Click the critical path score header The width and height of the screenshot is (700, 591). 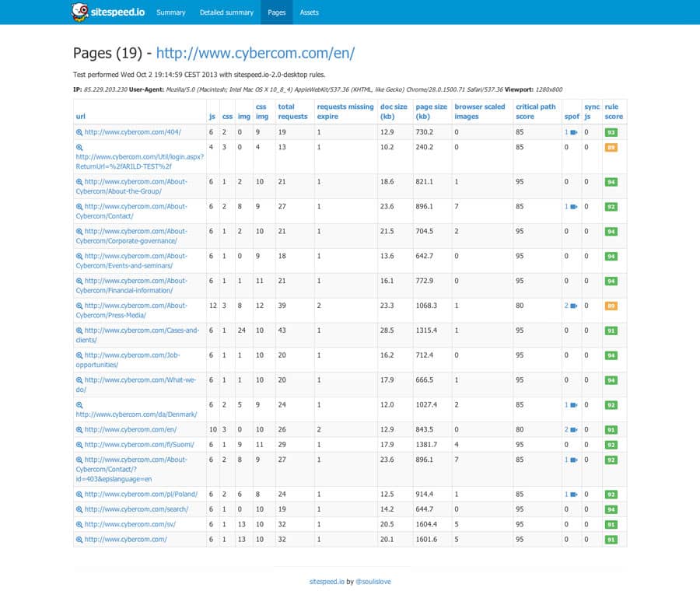pyautogui.click(x=536, y=112)
